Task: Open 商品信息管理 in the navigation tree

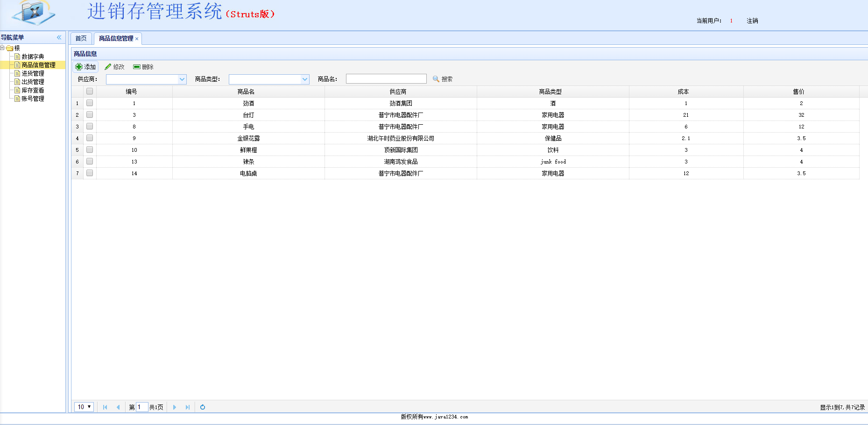Action: tap(38, 65)
